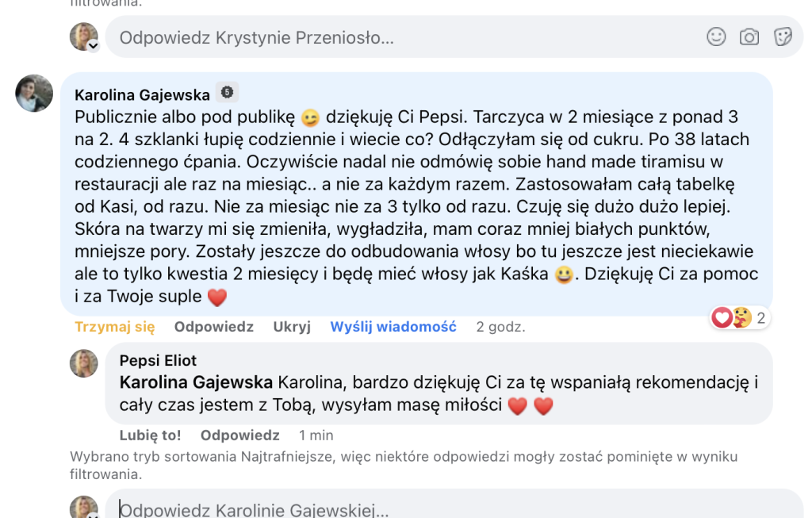Image resolution: width=812 pixels, height=518 pixels.
Task: Like Pepsi Eliot's reply with "Lubię to!"
Action: (150, 435)
